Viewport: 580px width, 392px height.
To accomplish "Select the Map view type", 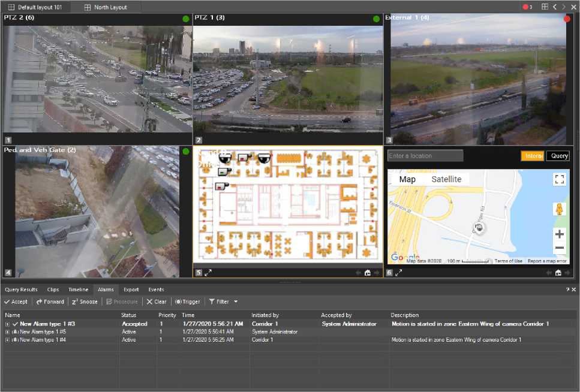I will click(x=407, y=179).
